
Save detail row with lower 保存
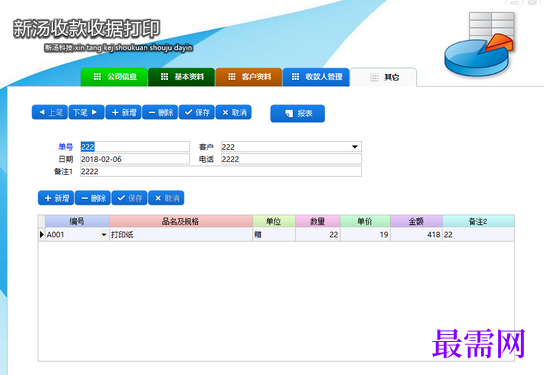129,198
